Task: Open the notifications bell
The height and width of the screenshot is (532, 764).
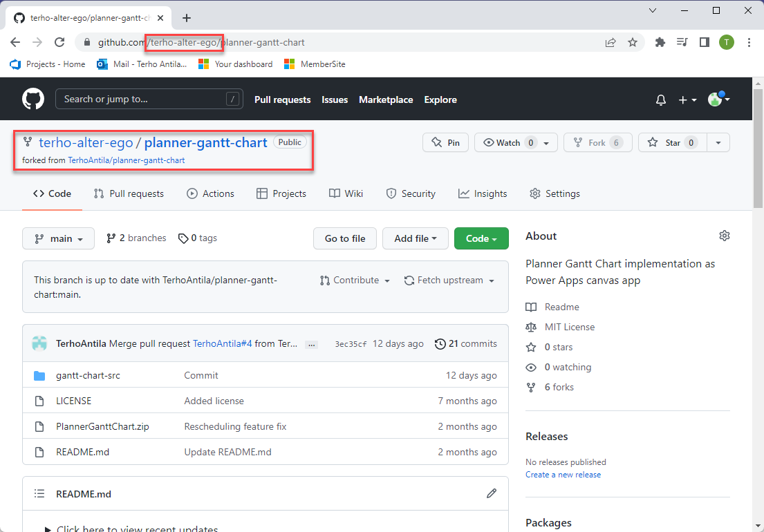Action: (661, 100)
